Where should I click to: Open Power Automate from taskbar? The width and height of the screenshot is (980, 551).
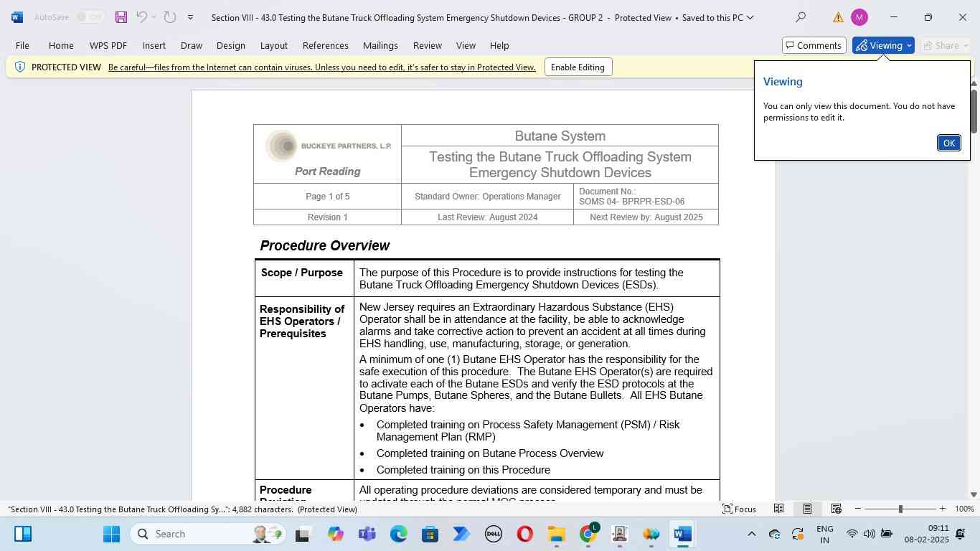coord(461,534)
